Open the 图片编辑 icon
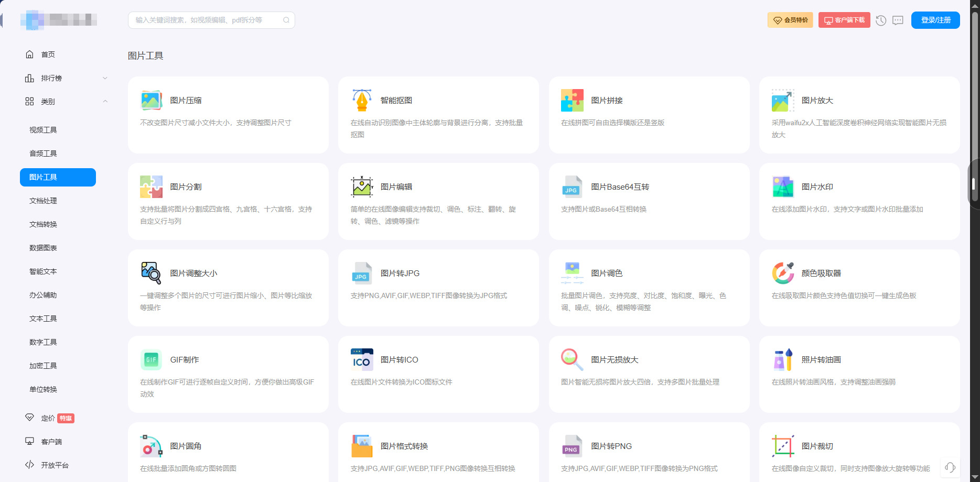The height and width of the screenshot is (482, 980). coord(362,187)
